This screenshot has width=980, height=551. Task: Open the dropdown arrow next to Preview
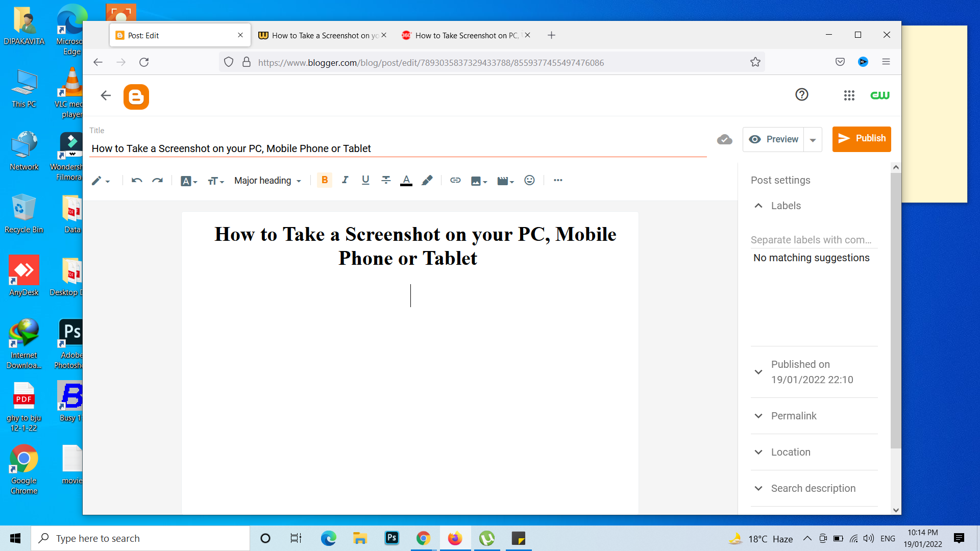click(x=813, y=140)
